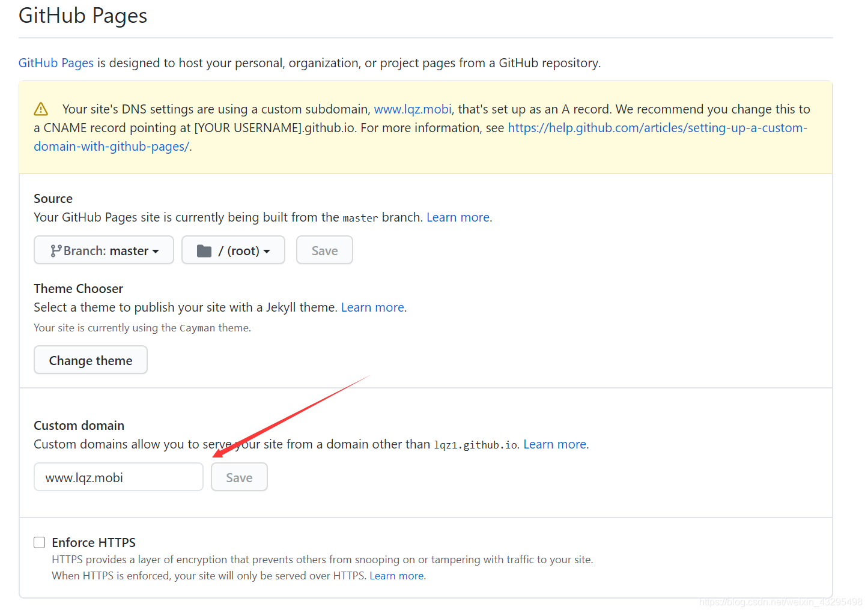868x613 pixels.
Task: Click the master branch code text in Source description
Action: pos(360,218)
